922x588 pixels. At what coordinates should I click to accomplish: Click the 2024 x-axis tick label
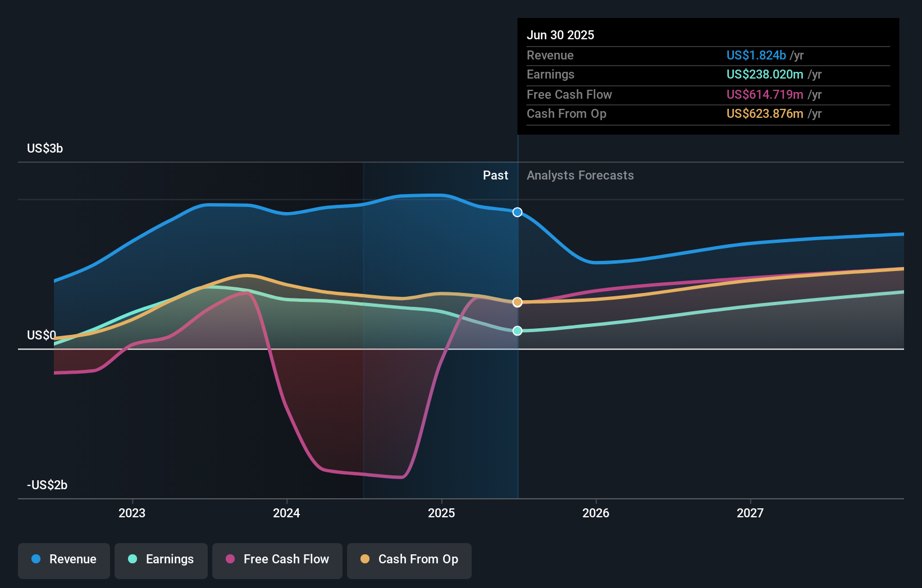pyautogui.click(x=286, y=513)
